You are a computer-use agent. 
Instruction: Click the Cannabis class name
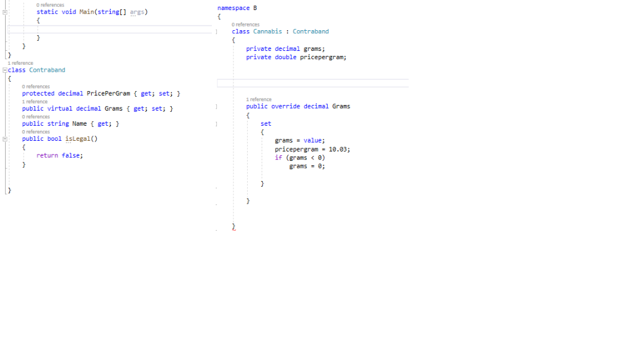point(268,31)
